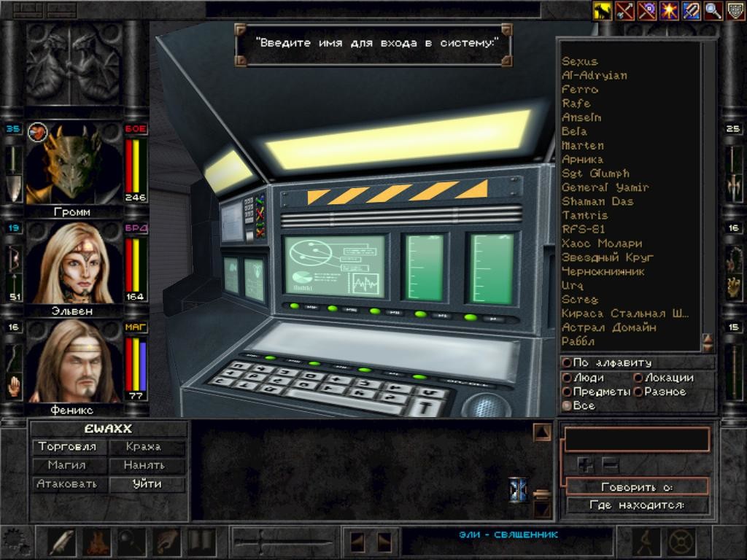Click the Торговля button
The image size is (747, 560).
[x=69, y=447]
